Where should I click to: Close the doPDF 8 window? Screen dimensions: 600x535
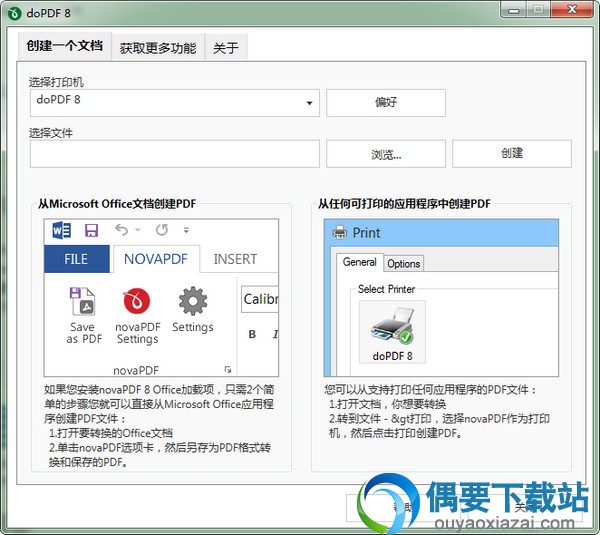coord(572,9)
